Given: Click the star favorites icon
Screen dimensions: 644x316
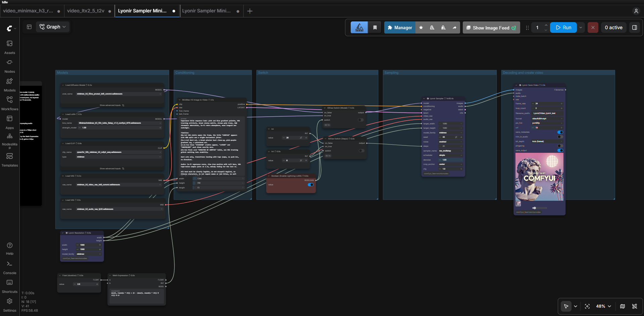Looking at the screenshot, I should click(x=421, y=27).
